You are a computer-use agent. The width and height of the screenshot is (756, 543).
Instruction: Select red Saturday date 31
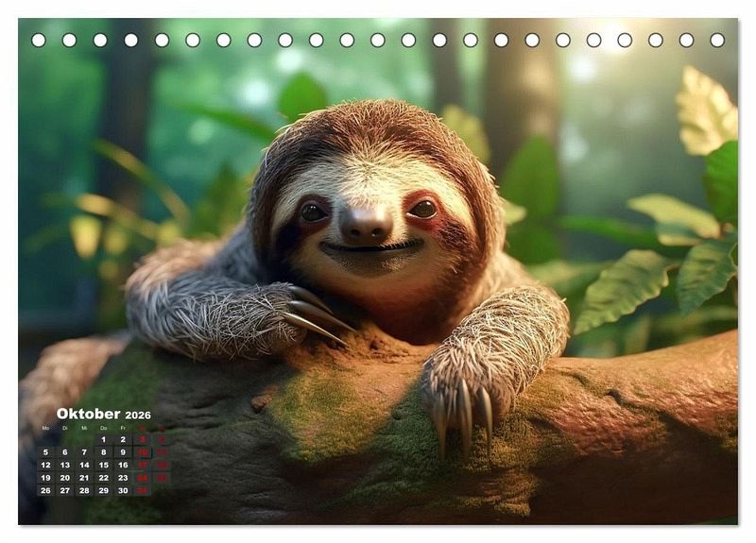click(143, 490)
